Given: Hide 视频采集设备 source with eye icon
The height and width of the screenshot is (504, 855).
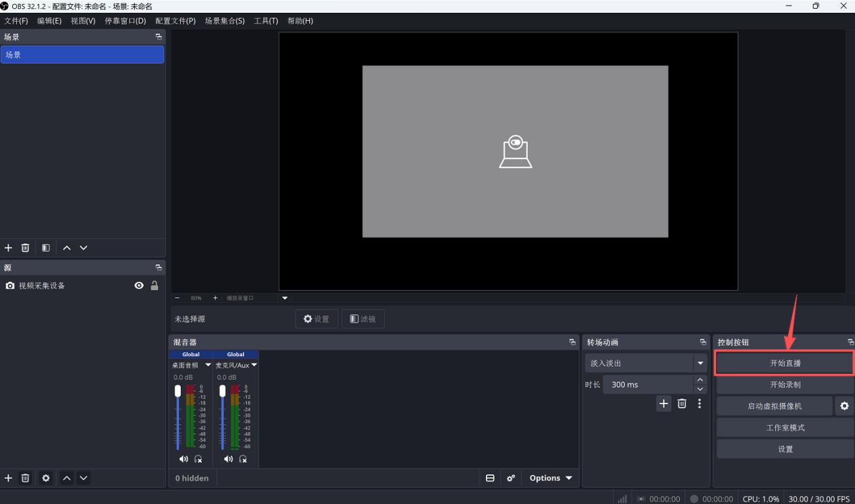Looking at the screenshot, I should (139, 285).
